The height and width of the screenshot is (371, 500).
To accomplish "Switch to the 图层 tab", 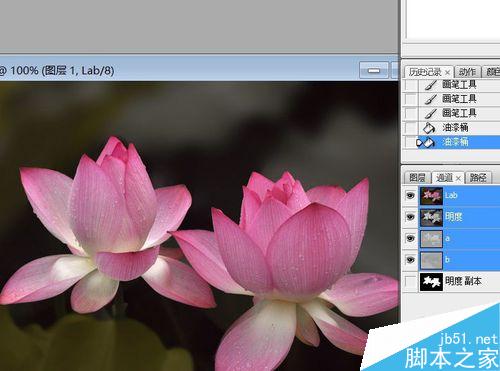I will pos(417,178).
